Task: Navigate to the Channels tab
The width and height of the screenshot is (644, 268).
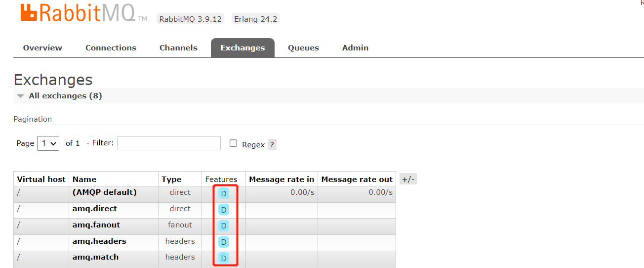Action: tap(178, 48)
